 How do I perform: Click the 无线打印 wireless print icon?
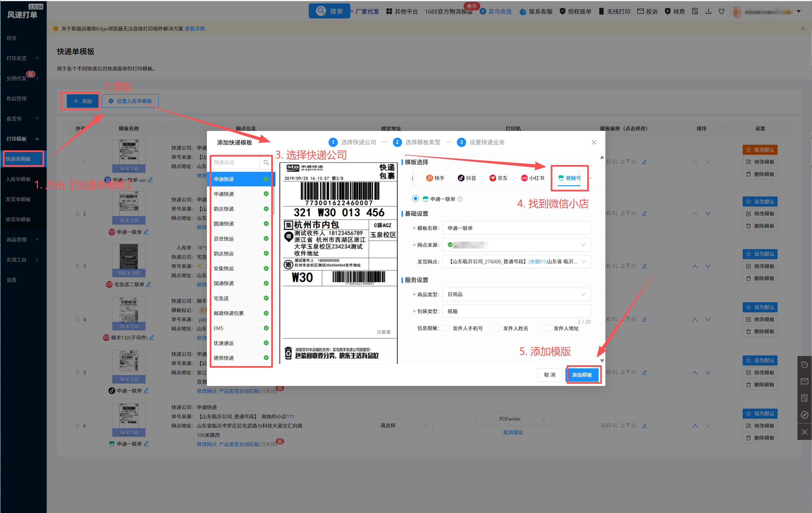(601, 11)
